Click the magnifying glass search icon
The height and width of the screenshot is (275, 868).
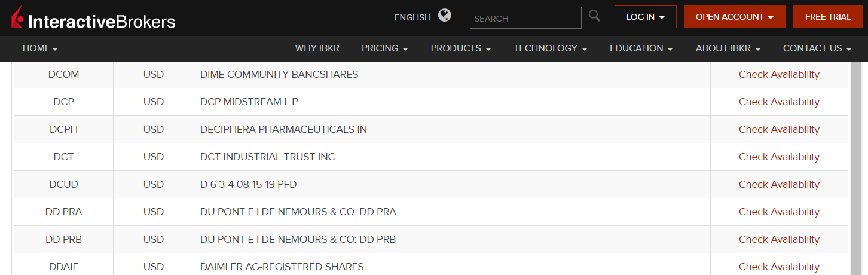[x=594, y=16]
